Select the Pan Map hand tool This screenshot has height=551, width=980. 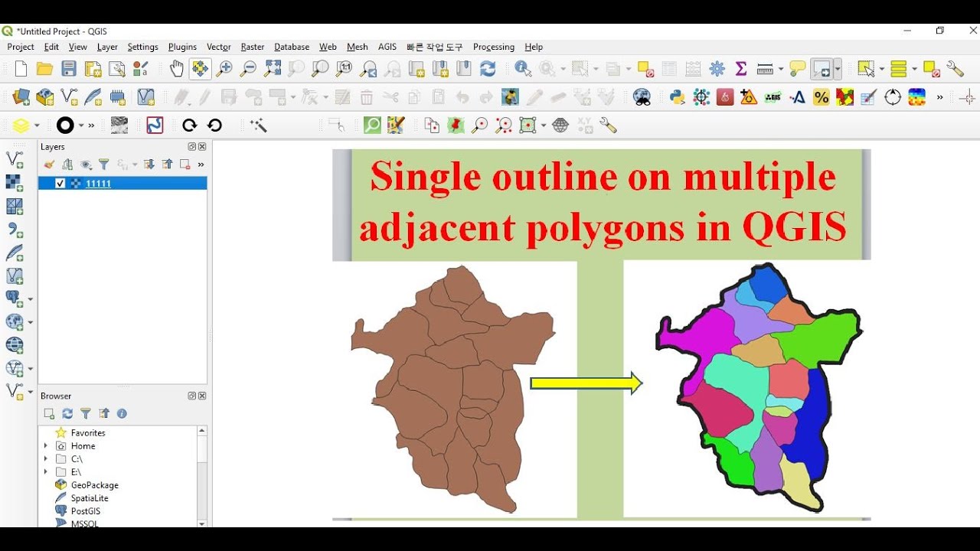point(177,69)
